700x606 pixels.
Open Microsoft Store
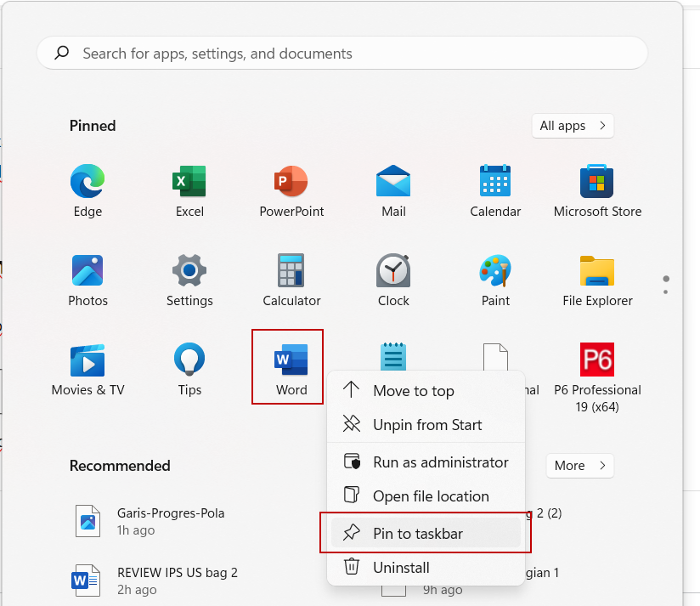(597, 190)
